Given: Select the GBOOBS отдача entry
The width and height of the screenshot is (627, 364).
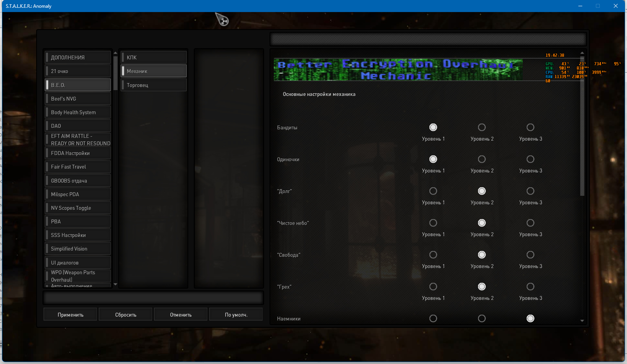Looking at the screenshot, I should 78,181.
